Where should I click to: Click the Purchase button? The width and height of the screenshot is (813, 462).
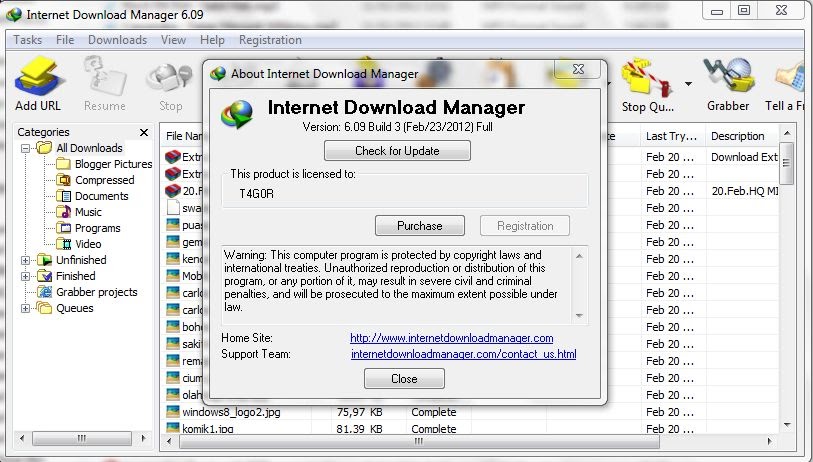[x=419, y=226]
